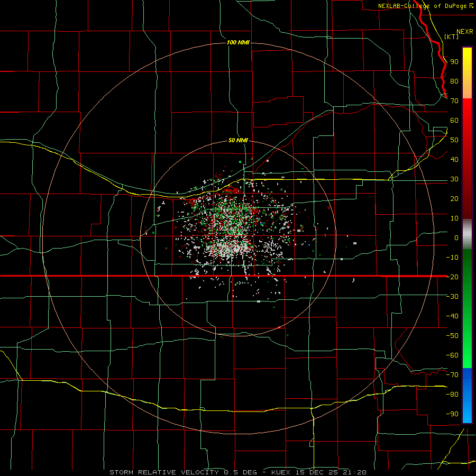
Task: Select the -50 value on velocity scale
Action: point(452,335)
